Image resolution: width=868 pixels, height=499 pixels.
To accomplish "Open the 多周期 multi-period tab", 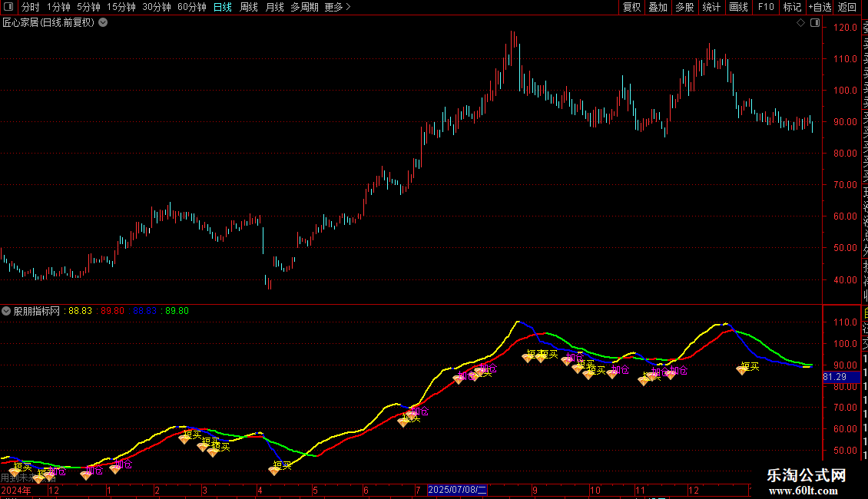I will click(x=304, y=7).
